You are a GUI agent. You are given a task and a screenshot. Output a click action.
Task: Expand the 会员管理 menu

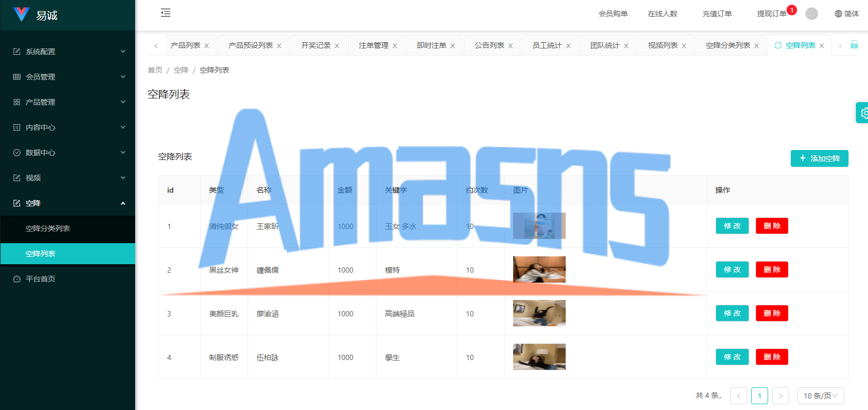tap(68, 77)
